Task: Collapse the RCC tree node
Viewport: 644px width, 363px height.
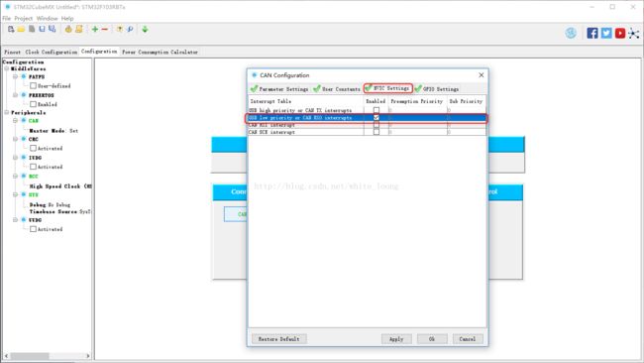Action: click(15, 176)
